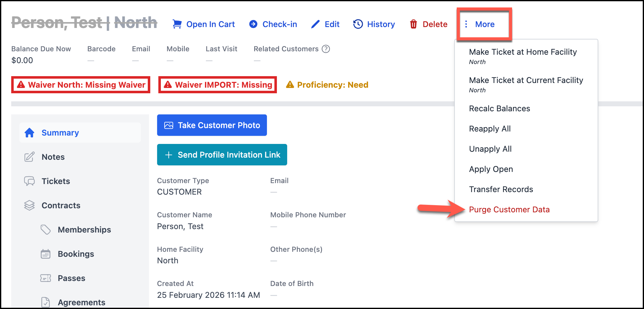Viewport: 644px width, 309px height.
Task: Click the Check-in arrow circle icon
Action: 253,24
